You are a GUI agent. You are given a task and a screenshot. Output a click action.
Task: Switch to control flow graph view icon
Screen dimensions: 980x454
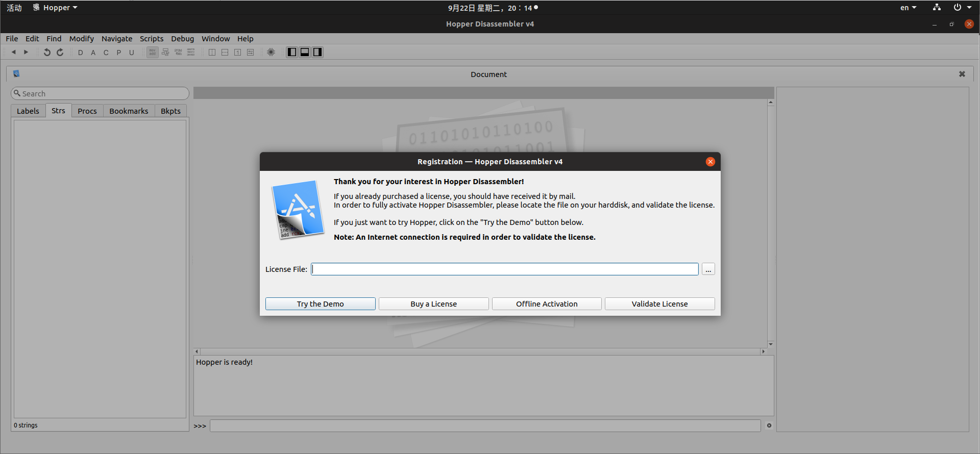(165, 52)
